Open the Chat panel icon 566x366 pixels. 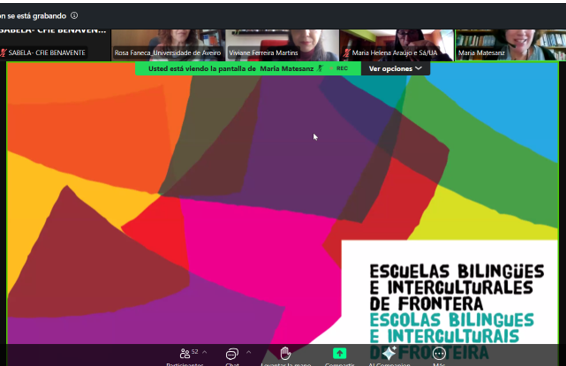[232, 354]
